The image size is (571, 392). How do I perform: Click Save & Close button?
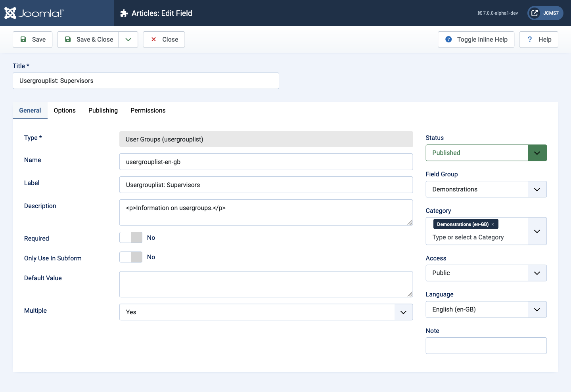88,39
